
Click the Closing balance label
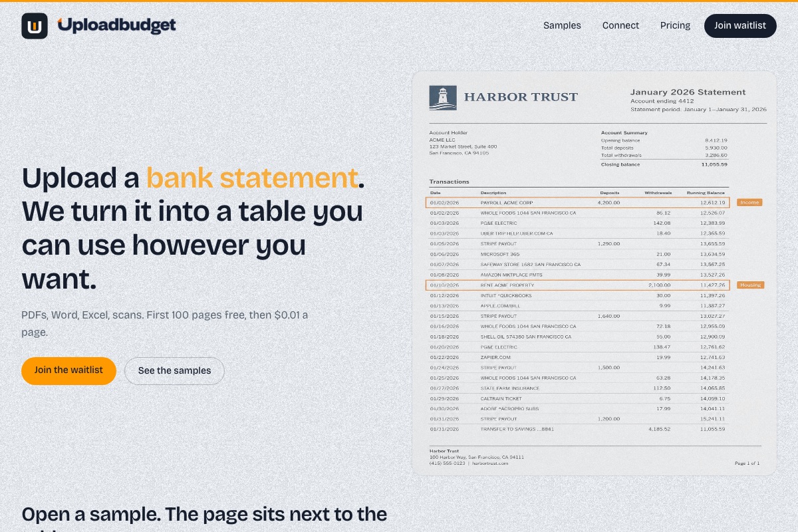620,164
